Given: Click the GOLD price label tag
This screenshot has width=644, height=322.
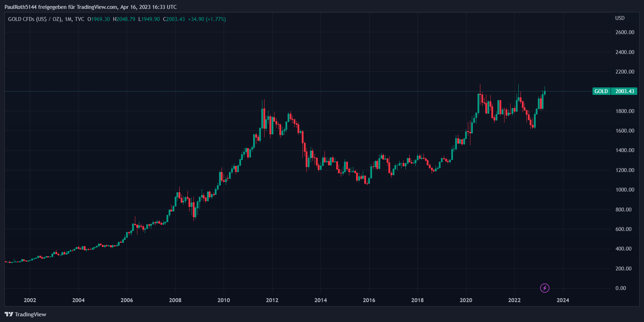Looking at the screenshot, I should 601,91.
